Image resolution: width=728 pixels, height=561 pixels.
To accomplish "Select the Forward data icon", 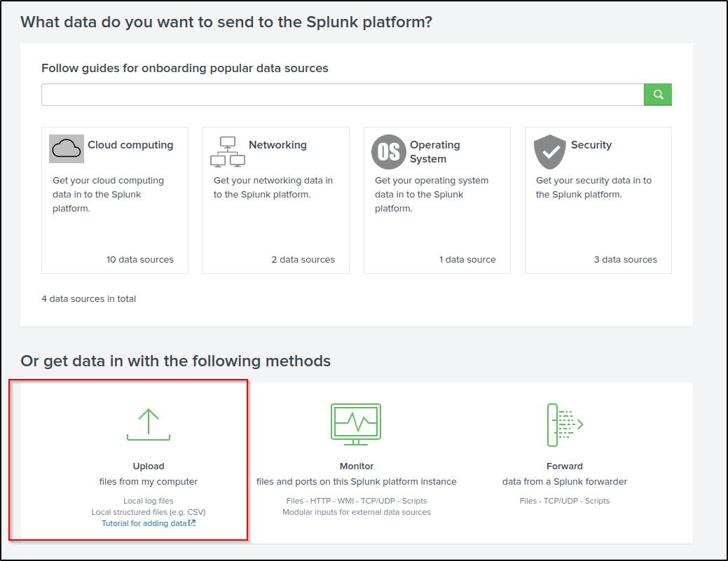I will coord(565,424).
